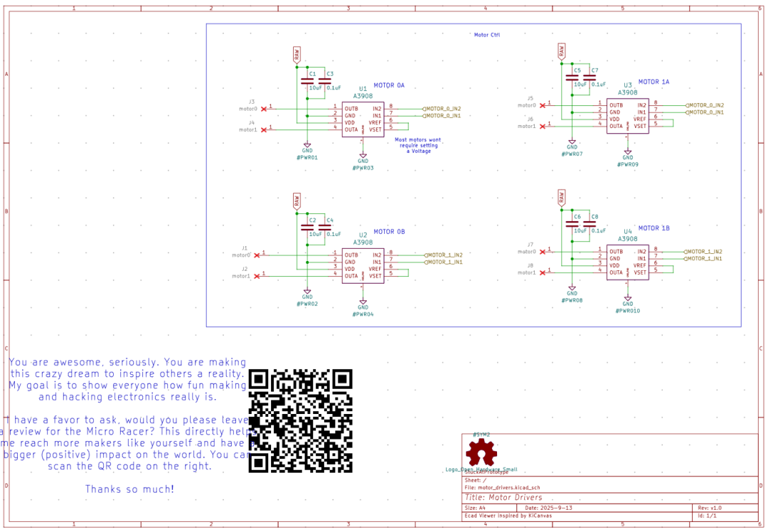The width and height of the screenshot is (768, 532).
Task: Click 'Title: Motor Drivers' in title block
Action: (503, 497)
